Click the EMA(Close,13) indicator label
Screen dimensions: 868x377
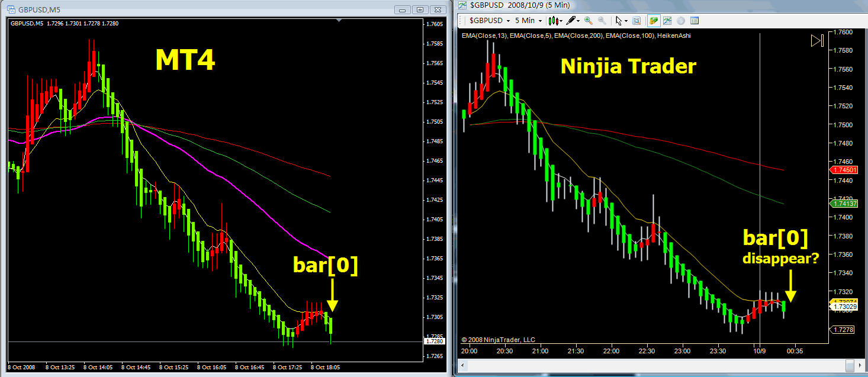pos(484,36)
